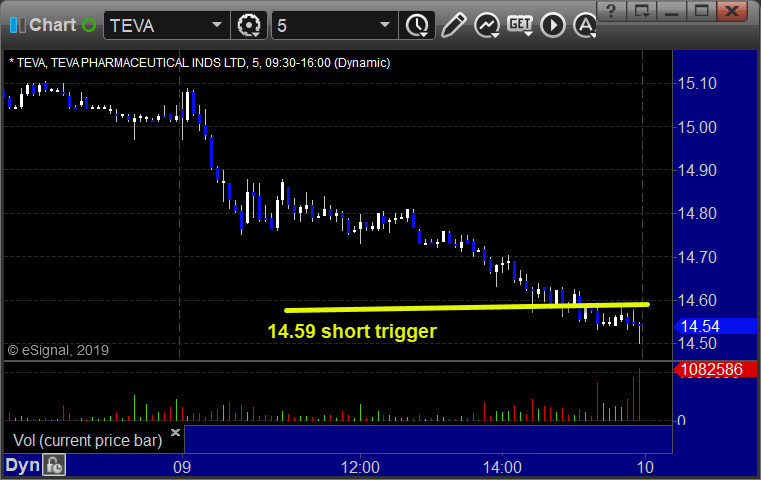Click the blue Chart window icon
761x480 pixels.
point(18,25)
